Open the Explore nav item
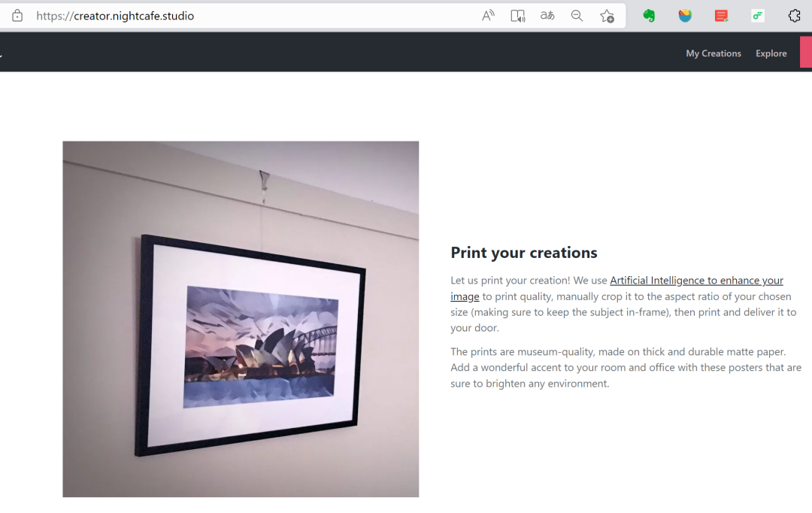The image size is (812, 513). click(x=771, y=53)
